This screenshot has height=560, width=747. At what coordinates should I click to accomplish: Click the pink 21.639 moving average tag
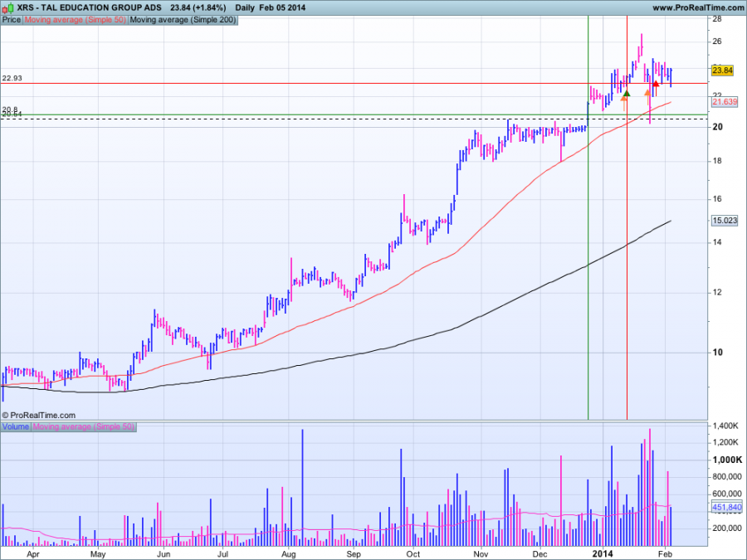tap(725, 101)
